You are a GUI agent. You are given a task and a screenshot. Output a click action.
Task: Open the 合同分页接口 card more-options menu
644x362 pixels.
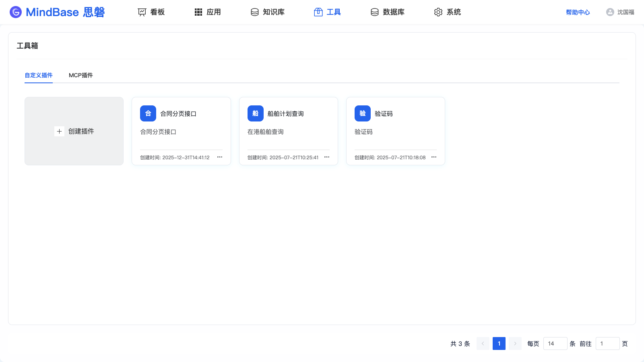pyautogui.click(x=220, y=157)
